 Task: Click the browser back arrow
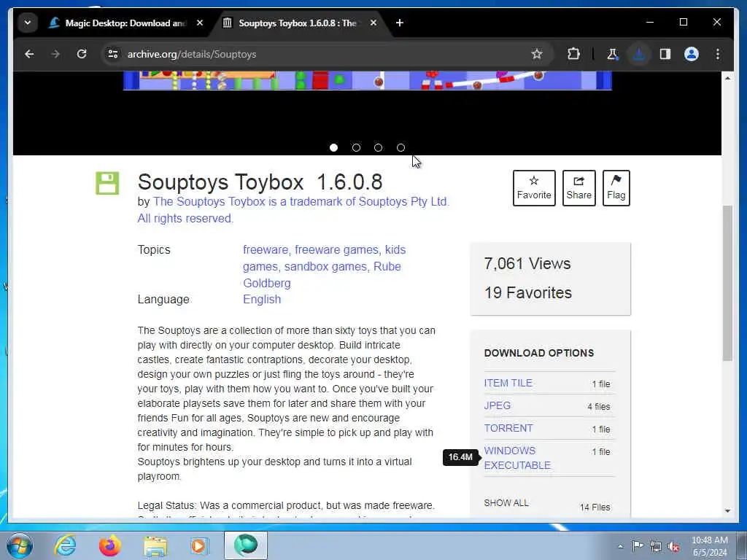click(x=29, y=54)
